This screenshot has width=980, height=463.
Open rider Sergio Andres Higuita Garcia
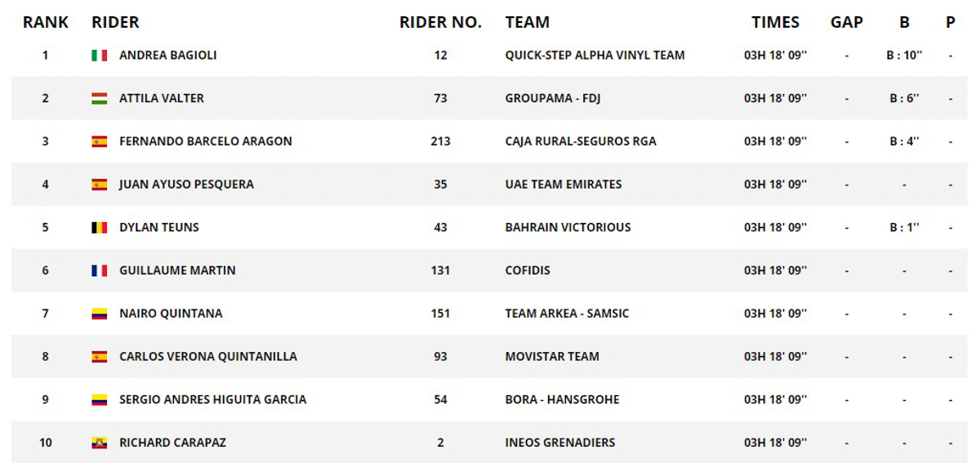(x=213, y=400)
